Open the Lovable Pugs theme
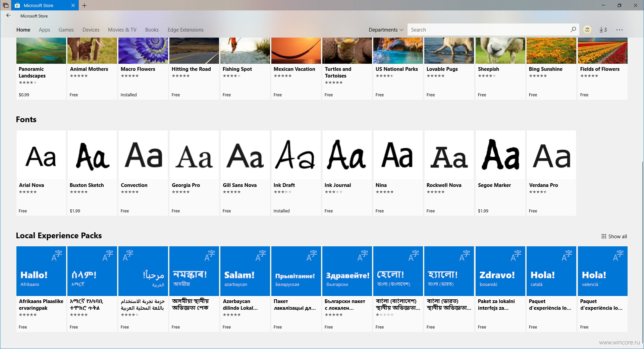The image size is (644, 349). point(449,68)
